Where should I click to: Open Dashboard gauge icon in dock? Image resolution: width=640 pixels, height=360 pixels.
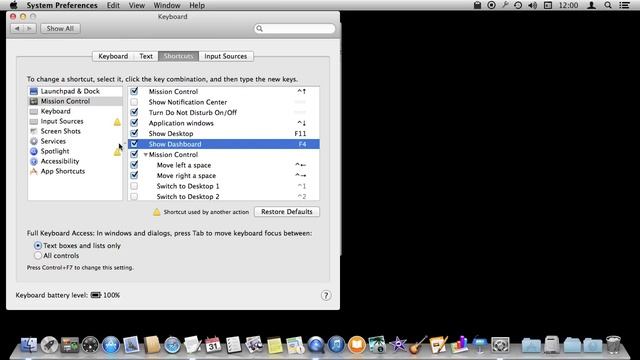coord(90,344)
